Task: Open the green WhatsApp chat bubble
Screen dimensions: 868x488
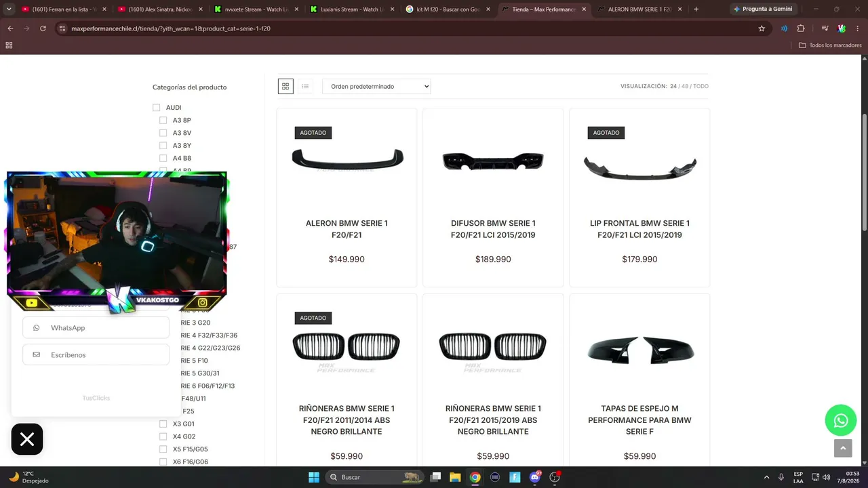Action: (841, 421)
